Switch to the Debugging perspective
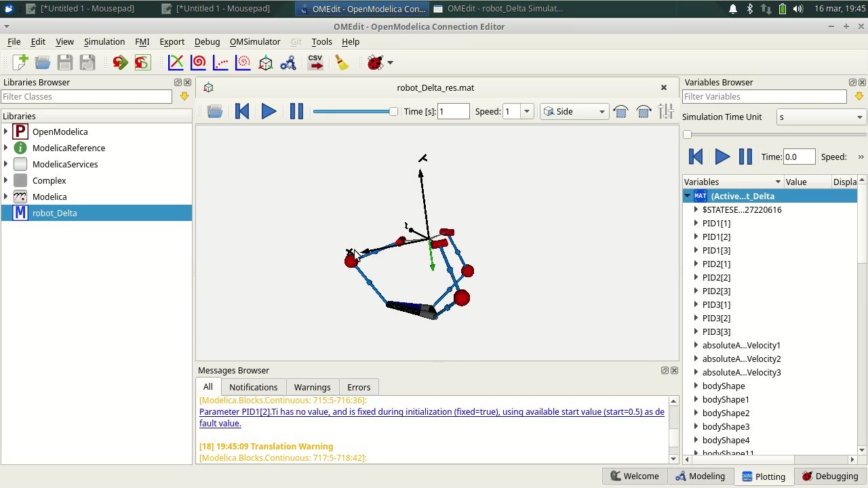The image size is (868, 488). point(830,476)
